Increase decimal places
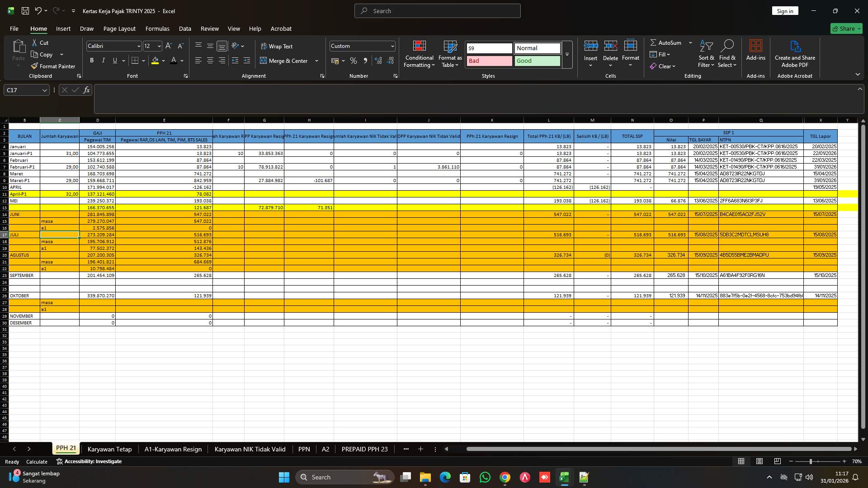 (378, 60)
